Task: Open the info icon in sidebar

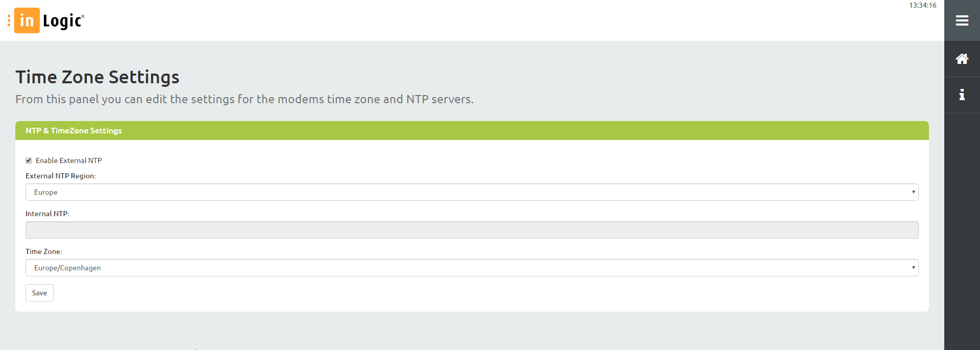Action: 962,95
